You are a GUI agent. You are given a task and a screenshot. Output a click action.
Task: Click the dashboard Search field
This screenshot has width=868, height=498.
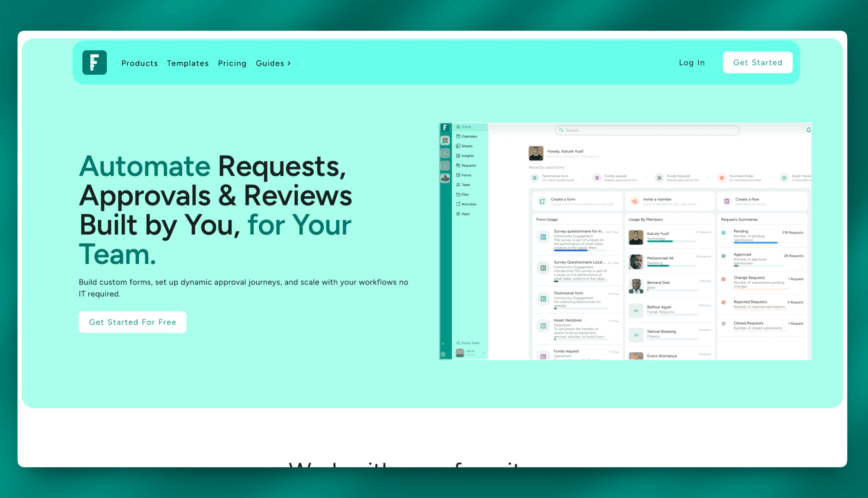[x=647, y=130]
